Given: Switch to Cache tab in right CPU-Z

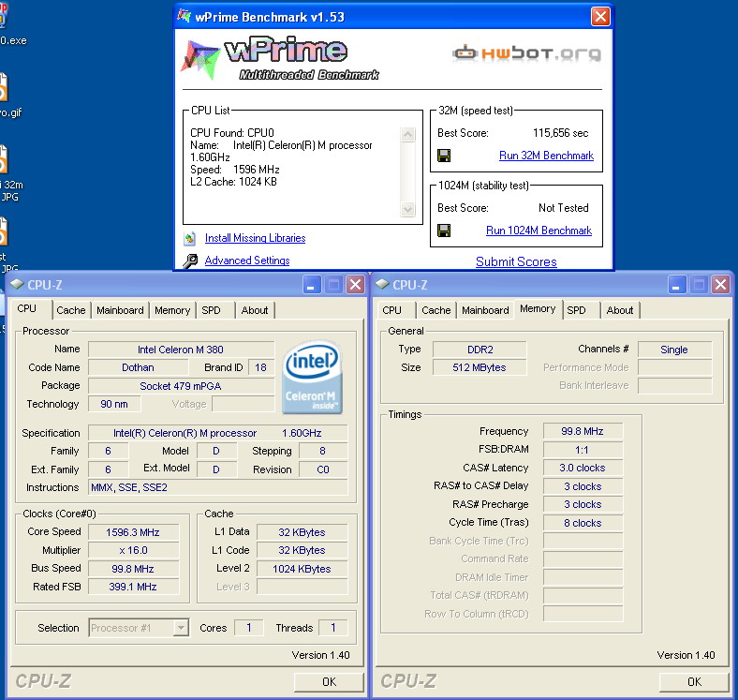Looking at the screenshot, I should point(436,310).
